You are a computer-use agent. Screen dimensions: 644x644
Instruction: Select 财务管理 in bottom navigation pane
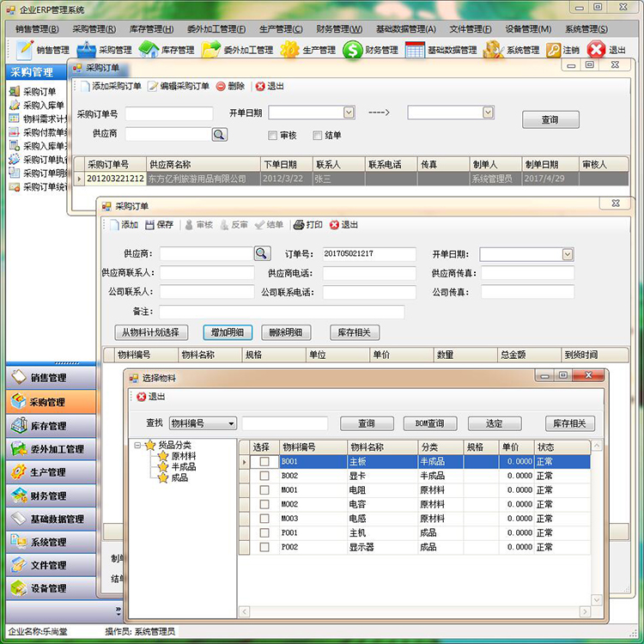[51, 495]
